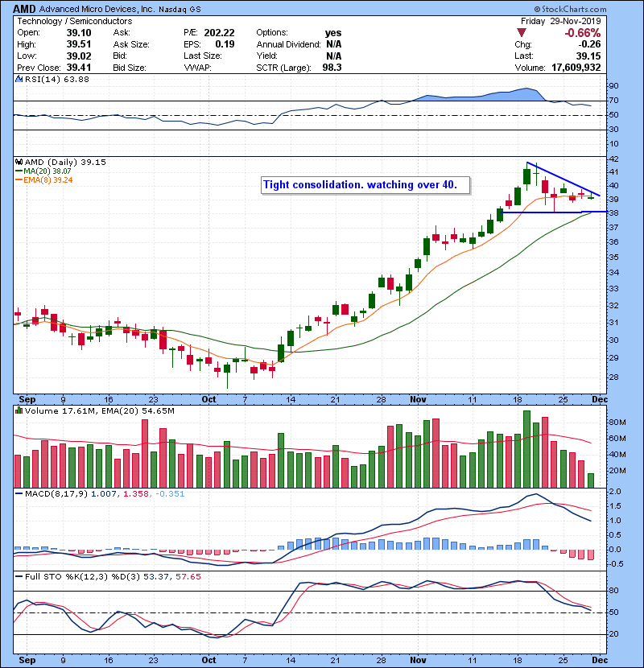
Task: Click the RSI(14) 63.88 label
Action: [57, 79]
